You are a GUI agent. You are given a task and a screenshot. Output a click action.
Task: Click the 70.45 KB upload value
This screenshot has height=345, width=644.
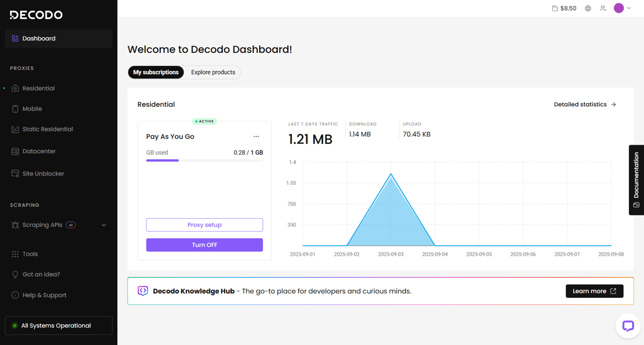[416, 134]
